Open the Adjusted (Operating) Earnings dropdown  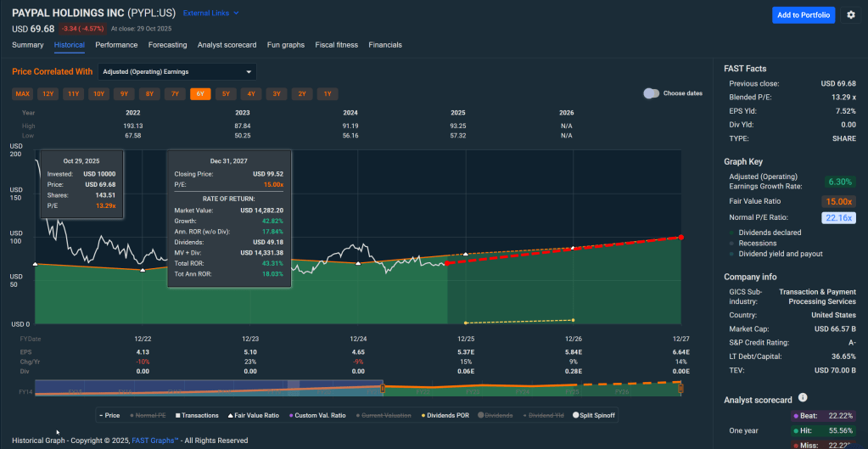coord(177,72)
